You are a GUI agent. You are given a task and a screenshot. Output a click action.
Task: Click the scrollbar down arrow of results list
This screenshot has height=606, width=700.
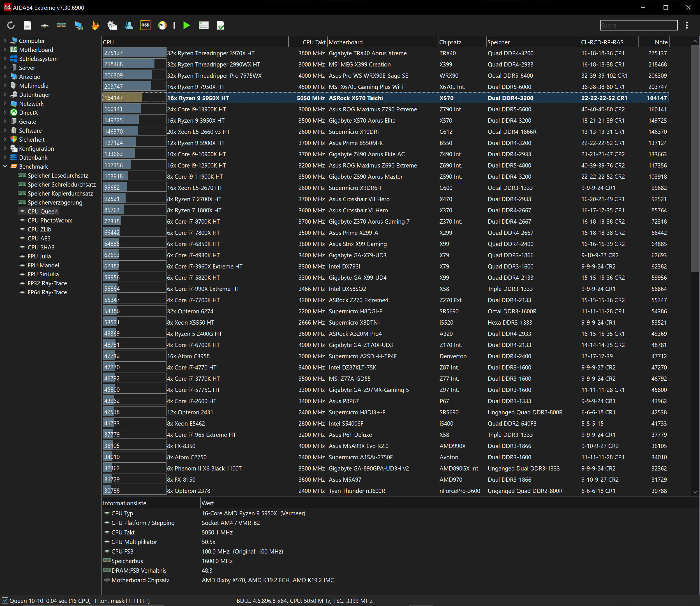pyautogui.click(x=695, y=492)
